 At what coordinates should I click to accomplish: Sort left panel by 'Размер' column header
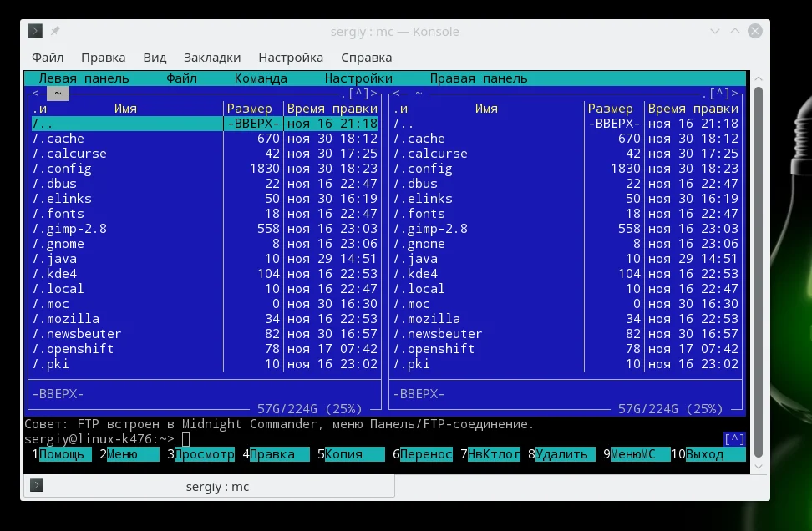250,109
